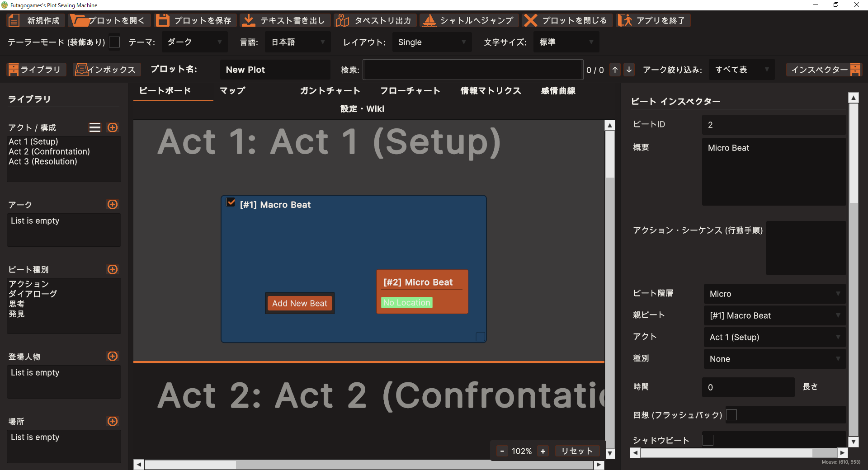Click the タペストリ出力 tapestry export button

(375, 20)
